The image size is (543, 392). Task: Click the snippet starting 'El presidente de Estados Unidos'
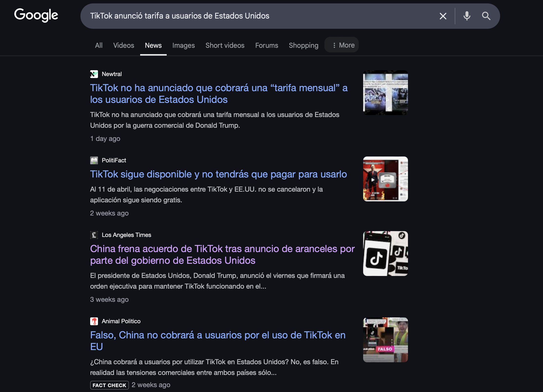pos(217,281)
